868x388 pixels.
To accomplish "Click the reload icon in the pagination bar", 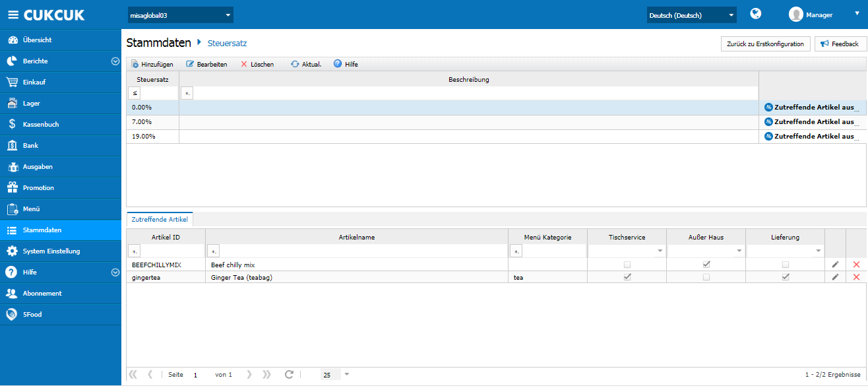I will click(289, 374).
